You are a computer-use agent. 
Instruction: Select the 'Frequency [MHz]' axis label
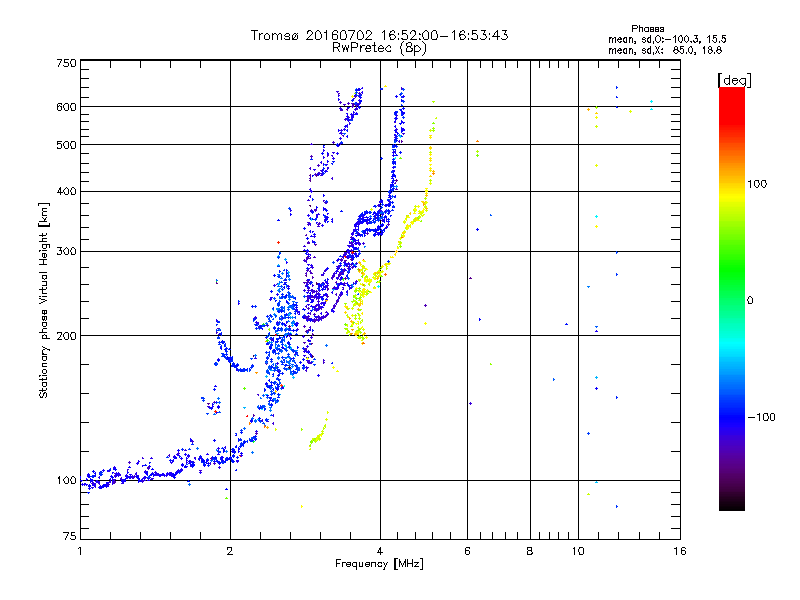379,564
